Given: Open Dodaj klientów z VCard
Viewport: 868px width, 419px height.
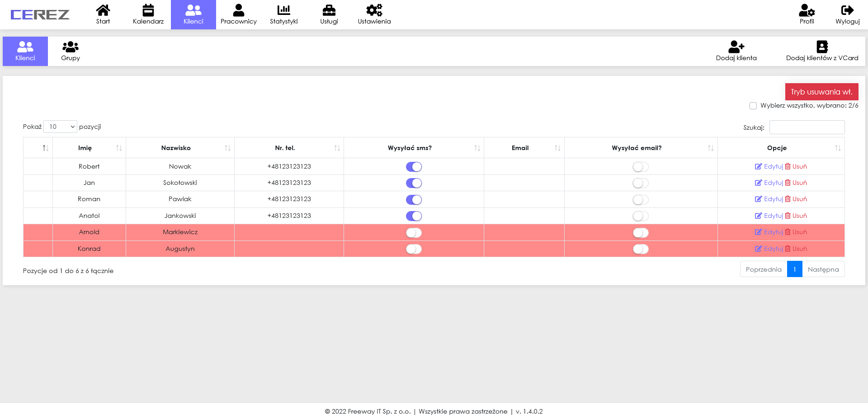Looking at the screenshot, I should click(x=821, y=51).
